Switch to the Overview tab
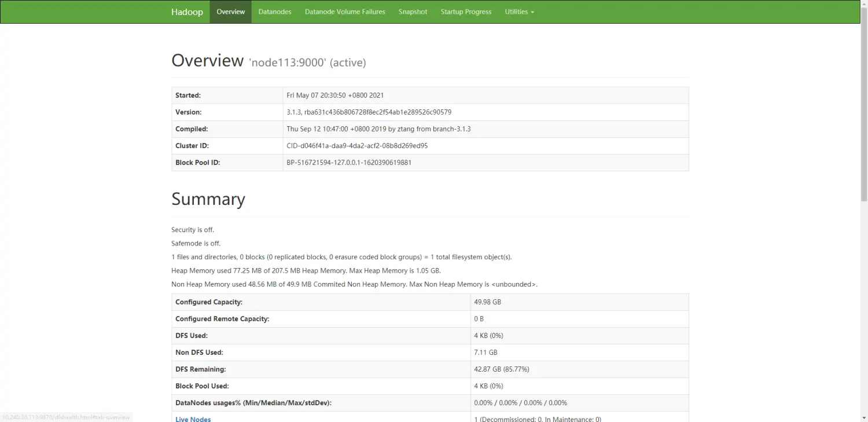The width and height of the screenshot is (868, 422). tap(230, 12)
